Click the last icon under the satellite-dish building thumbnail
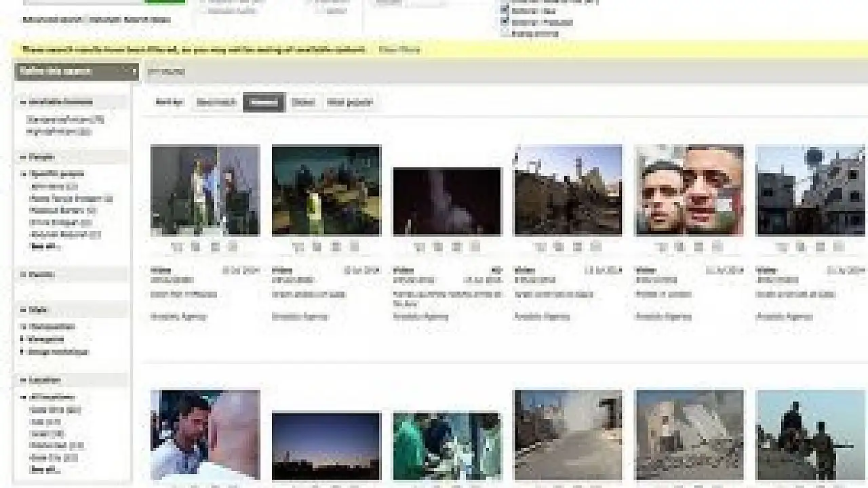Viewport: 868px width, 488px height. click(x=838, y=247)
